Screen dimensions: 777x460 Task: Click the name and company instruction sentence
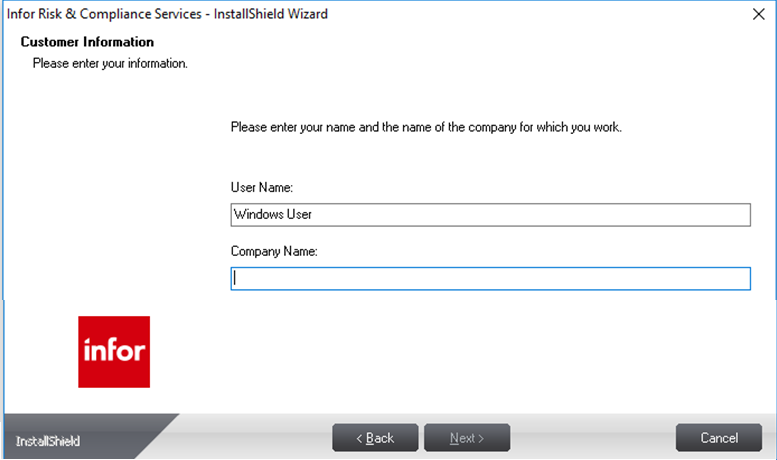[426, 127]
